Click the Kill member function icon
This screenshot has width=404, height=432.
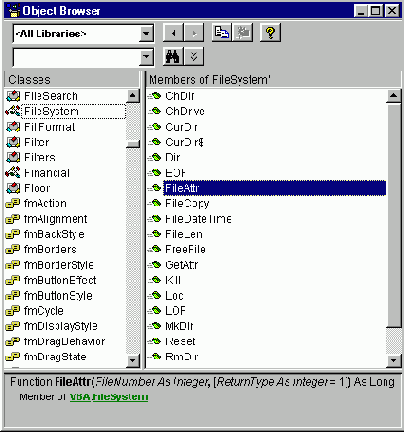[x=154, y=280]
